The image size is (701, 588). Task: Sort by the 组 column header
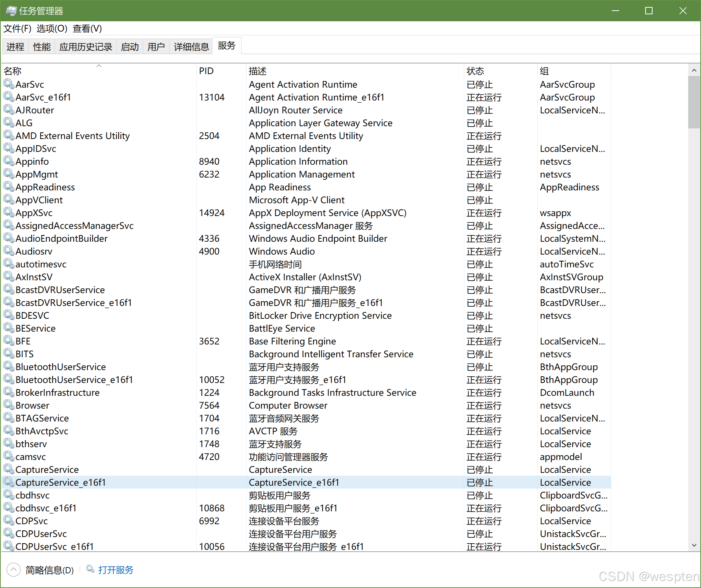(x=574, y=71)
